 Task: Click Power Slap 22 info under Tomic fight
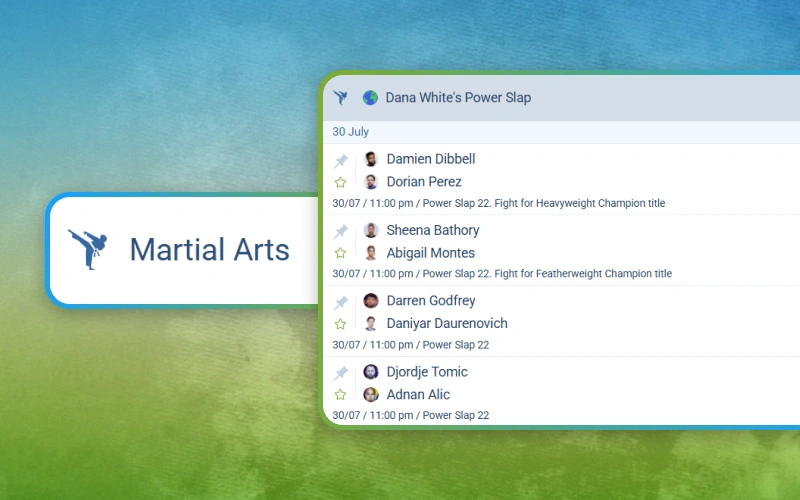click(411, 415)
